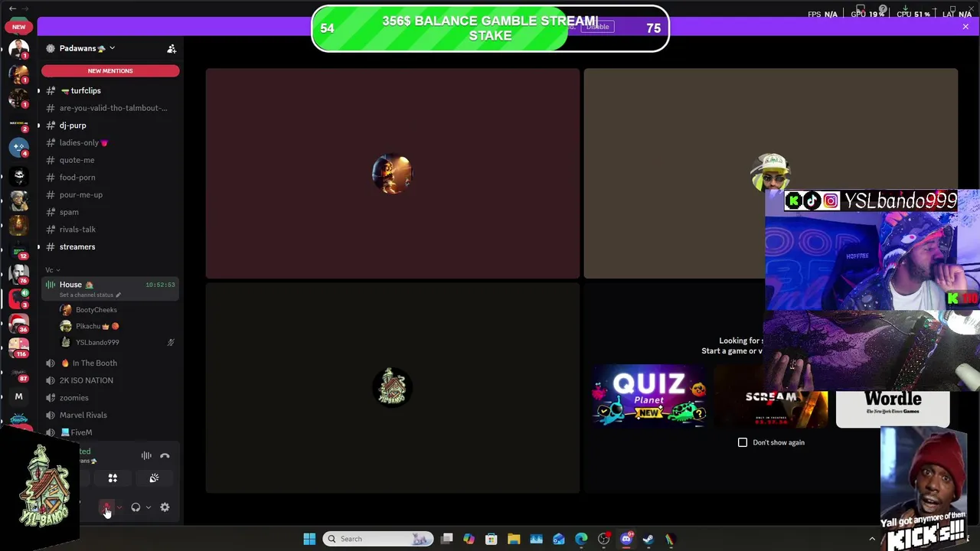Collapse the Vc category
Image resolution: width=980 pixels, height=551 pixels.
pyautogui.click(x=52, y=270)
